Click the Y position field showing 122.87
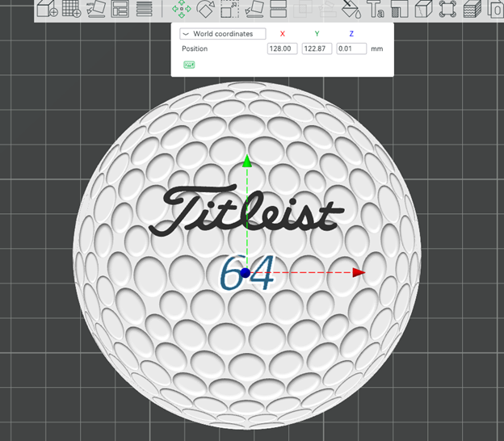Image resolution: width=504 pixels, height=441 pixels. pyautogui.click(x=317, y=48)
